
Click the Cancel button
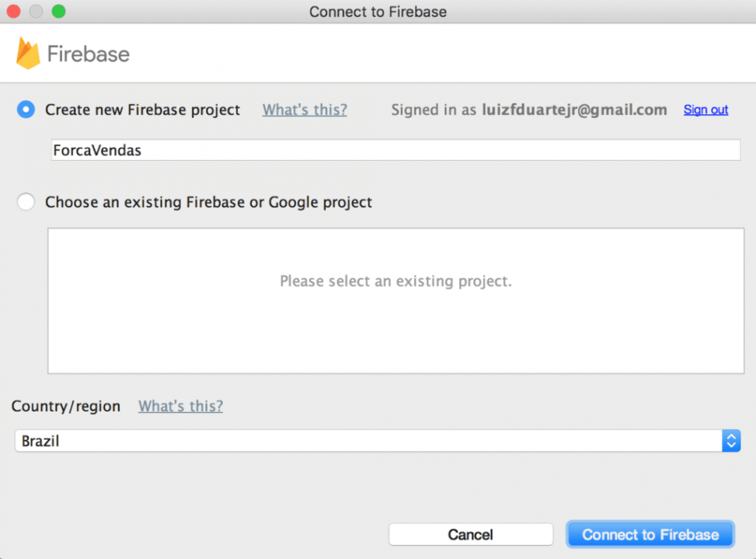(x=471, y=534)
